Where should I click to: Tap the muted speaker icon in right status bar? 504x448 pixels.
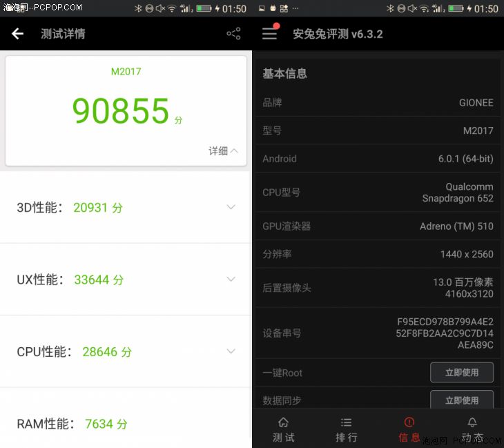click(x=412, y=9)
